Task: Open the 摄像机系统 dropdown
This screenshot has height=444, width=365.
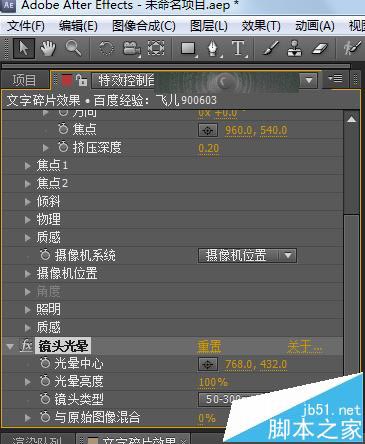Action: click(x=247, y=256)
